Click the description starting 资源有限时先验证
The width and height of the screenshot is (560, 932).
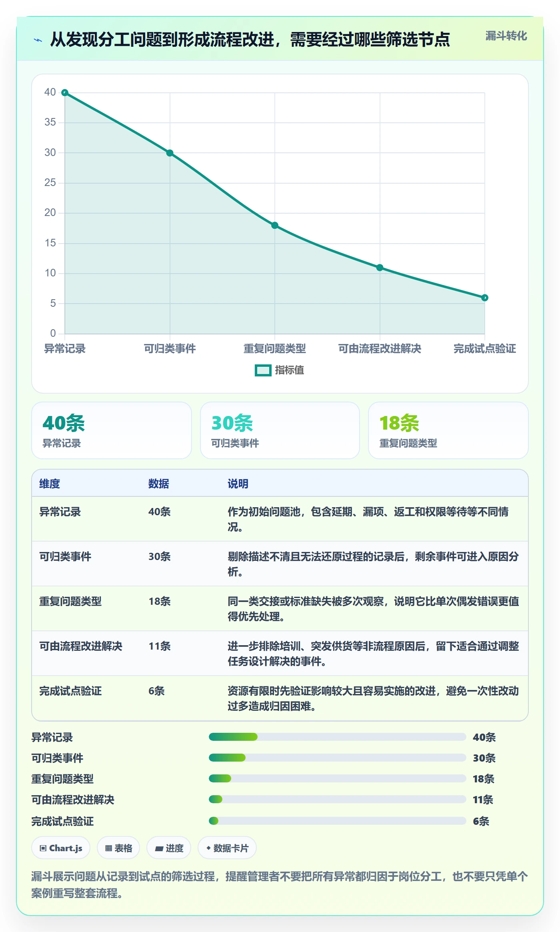pos(373,698)
